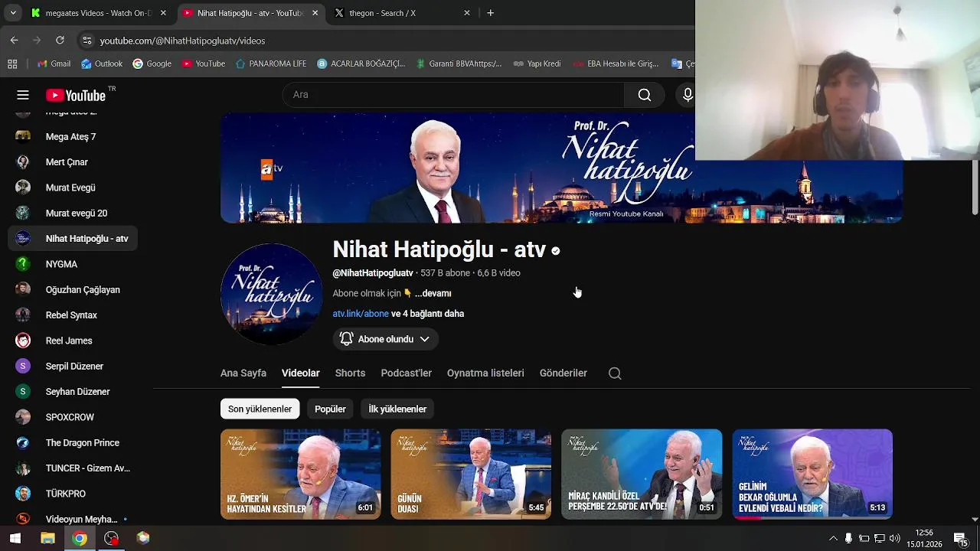Open the Nihat Hatipoğlu channel avatar
The image size is (980, 551).
[272, 295]
